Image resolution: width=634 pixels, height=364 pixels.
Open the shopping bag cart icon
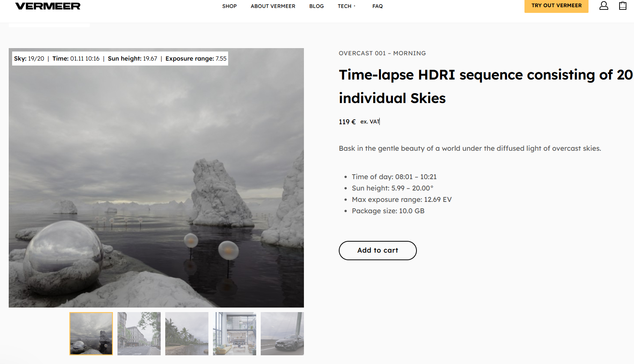623,6
